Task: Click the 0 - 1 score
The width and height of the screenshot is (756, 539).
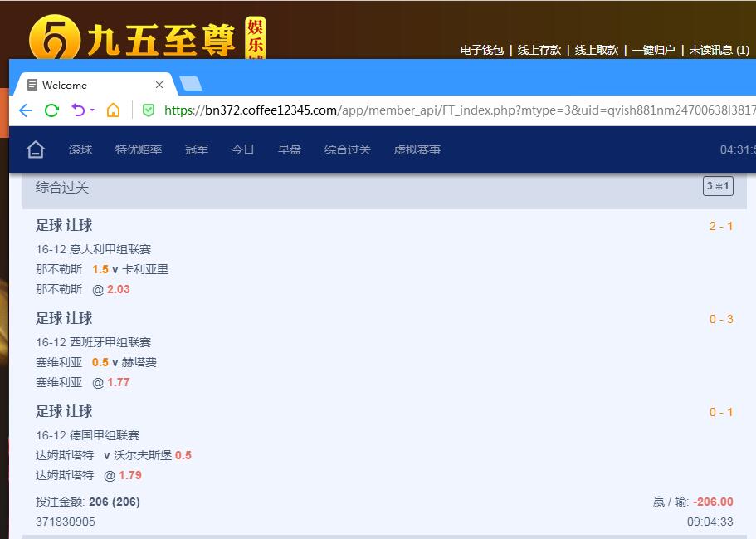Action: coord(721,412)
